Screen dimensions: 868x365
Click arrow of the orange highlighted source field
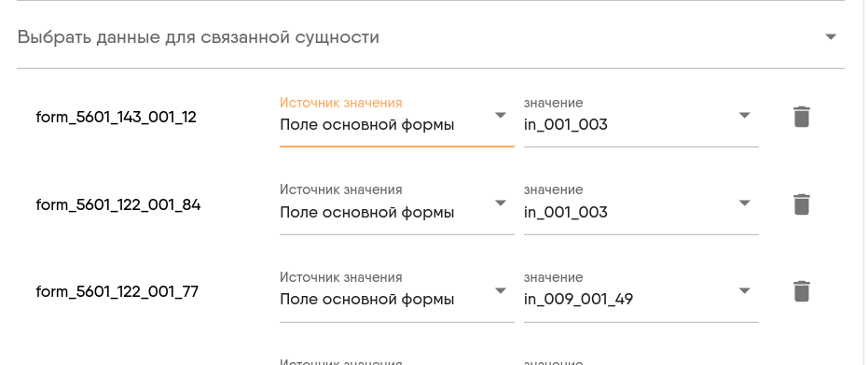[x=501, y=115]
